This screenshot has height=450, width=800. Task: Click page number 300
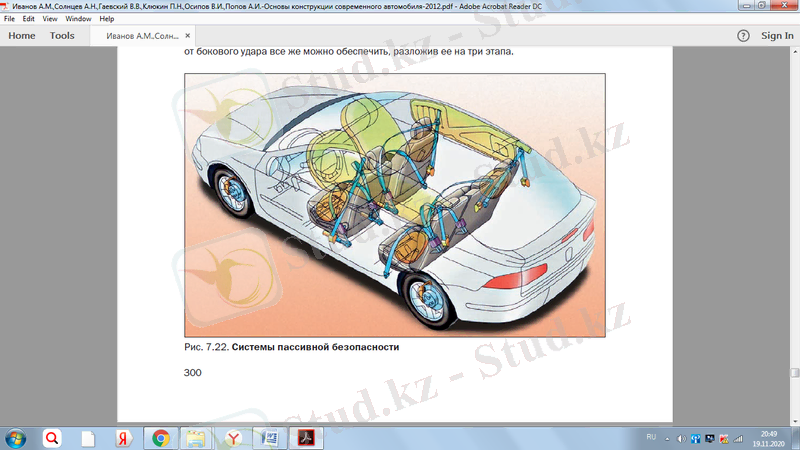tap(193, 372)
